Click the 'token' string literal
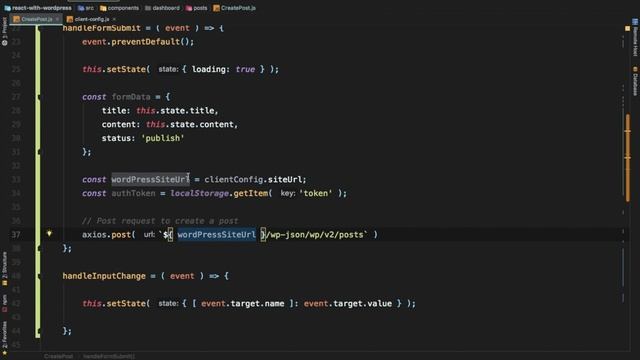Screen dimensions: 640x360 (316, 193)
